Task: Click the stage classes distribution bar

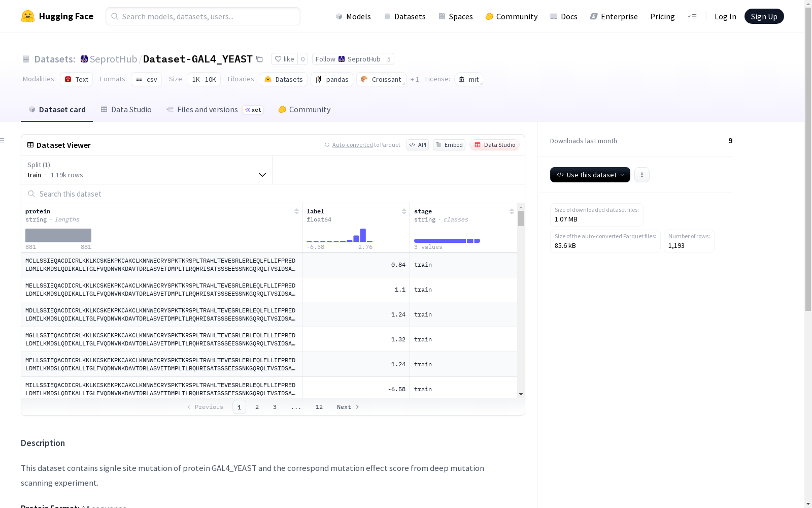Action: click(447, 241)
